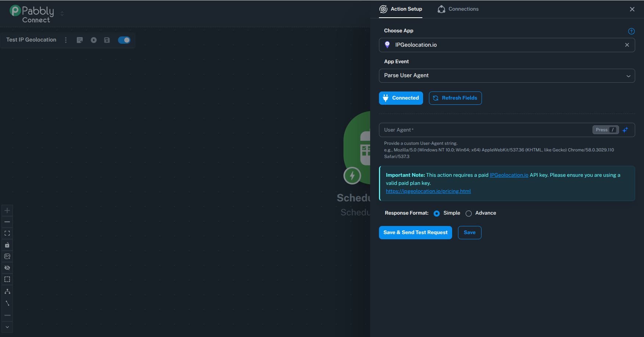Open the app switcher beside Pabbly logo
This screenshot has height=337, width=644.
(x=62, y=14)
